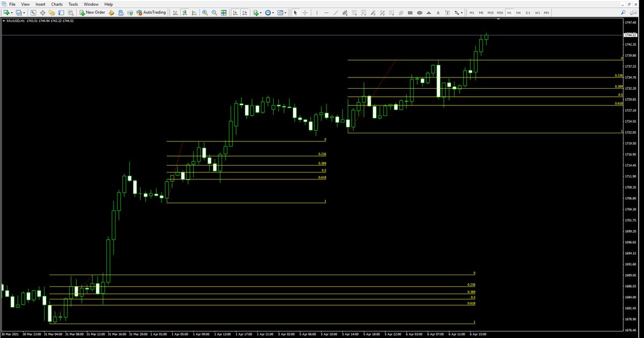Viewport: 644px width, 338px height.
Task: Open the Search magnifier at top right
Action: [x=624, y=12]
